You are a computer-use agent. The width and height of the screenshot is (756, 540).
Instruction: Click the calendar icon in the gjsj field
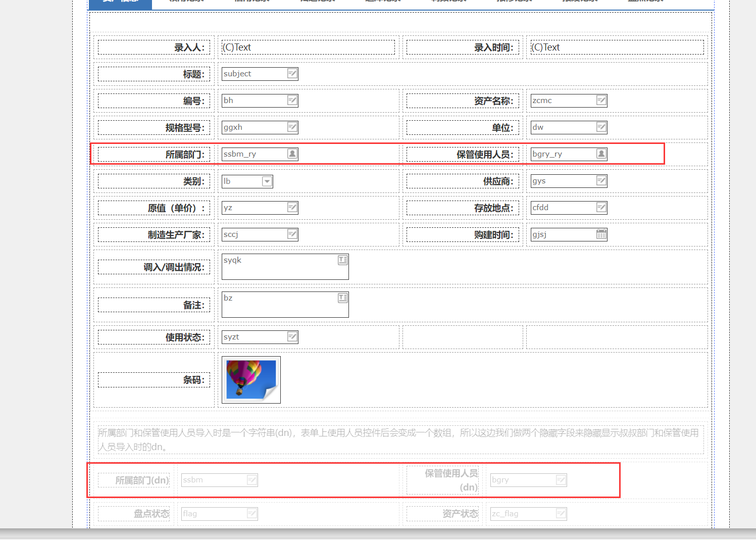click(x=601, y=234)
